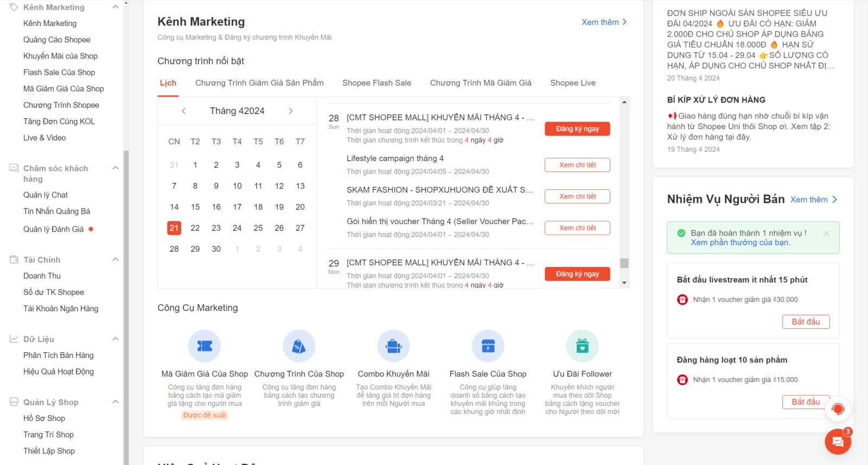The image size is (868, 465).
Task: Click the Dữ Liệu chart icon
Action: [14, 339]
